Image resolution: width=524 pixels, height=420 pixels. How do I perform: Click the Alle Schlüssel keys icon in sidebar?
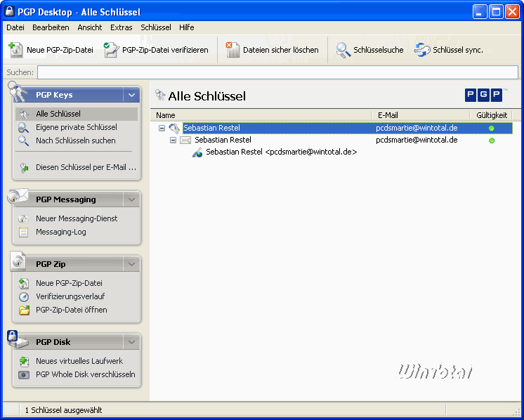point(24,114)
